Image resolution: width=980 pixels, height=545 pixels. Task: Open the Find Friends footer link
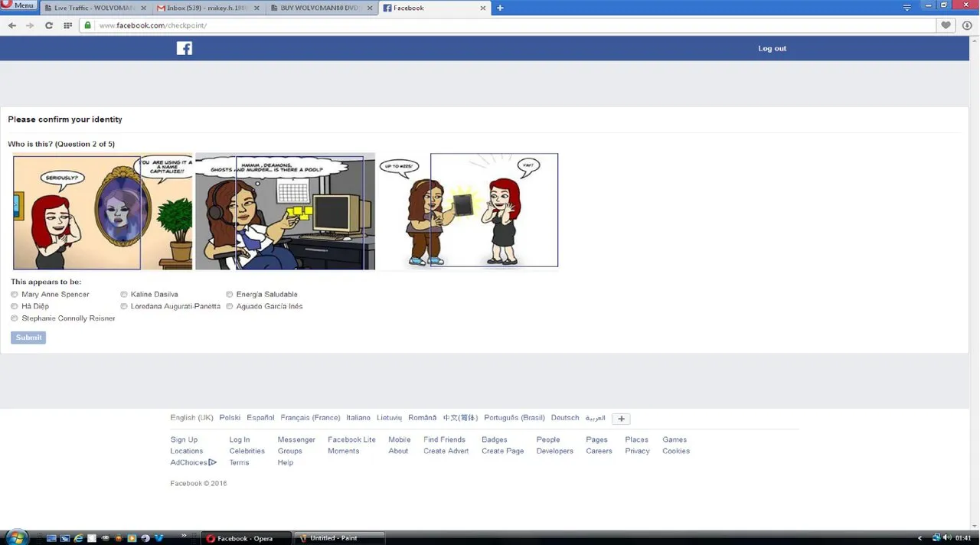(x=444, y=440)
